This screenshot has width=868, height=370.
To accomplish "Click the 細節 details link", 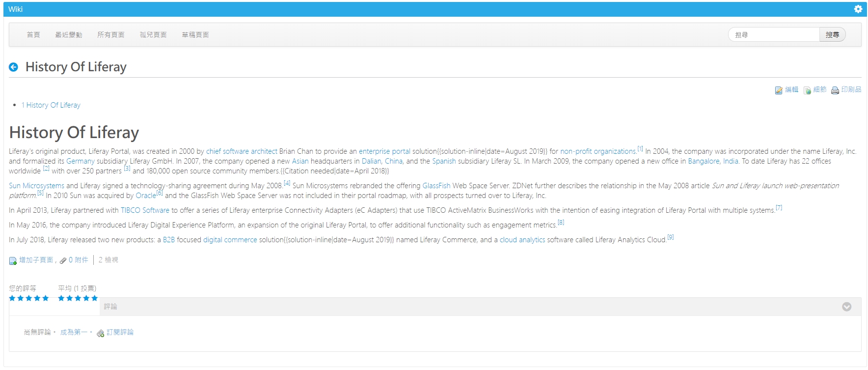I will pyautogui.click(x=820, y=89).
